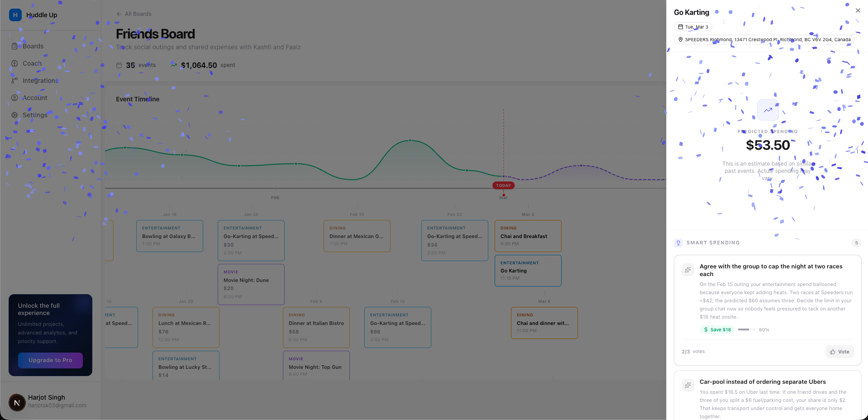The height and width of the screenshot is (420, 868).
Task: Open Lunch at Mexican R... card
Action: (186, 327)
